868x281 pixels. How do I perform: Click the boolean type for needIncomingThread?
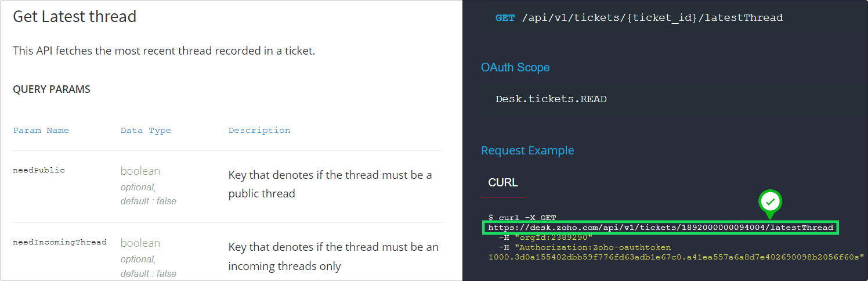(x=140, y=243)
